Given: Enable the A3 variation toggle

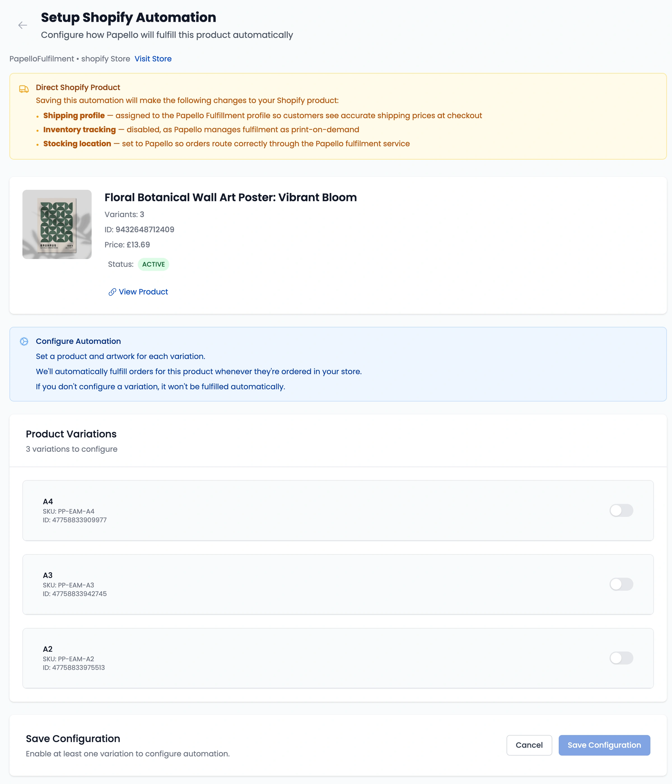Looking at the screenshot, I should tap(621, 584).
